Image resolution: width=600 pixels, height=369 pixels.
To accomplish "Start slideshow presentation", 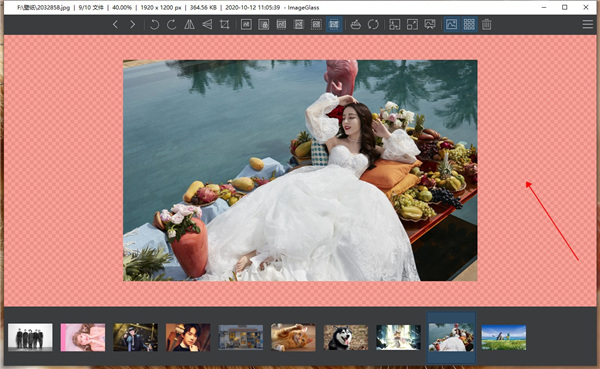I will (430, 24).
